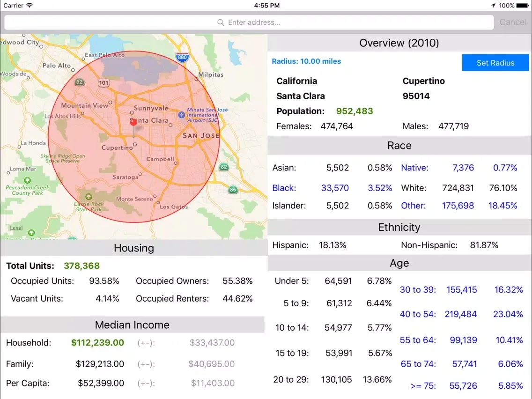This screenshot has height=399, width=532.
Task: Select the blue Native race label
Action: [x=414, y=168]
